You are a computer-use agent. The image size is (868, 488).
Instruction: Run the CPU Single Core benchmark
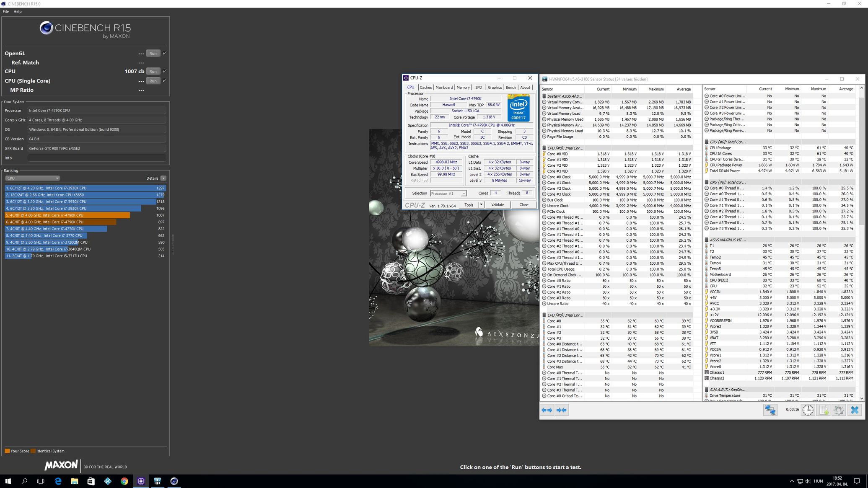click(x=153, y=81)
